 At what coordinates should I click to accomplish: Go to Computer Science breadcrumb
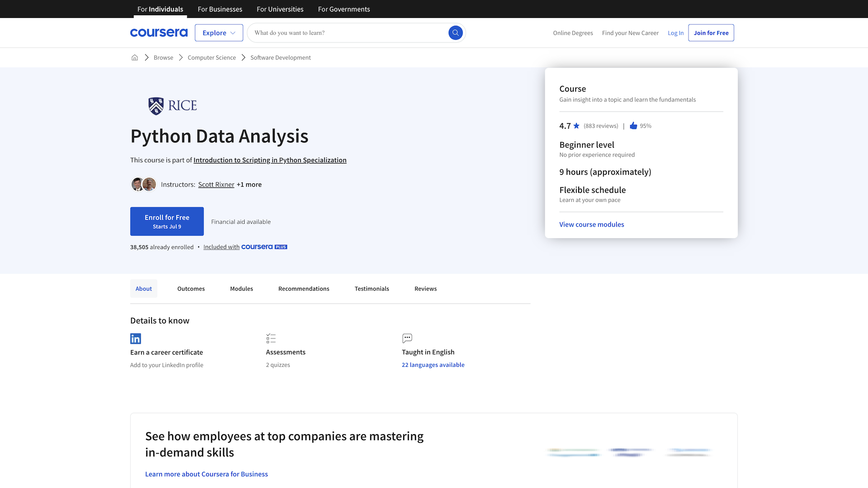pos(212,57)
